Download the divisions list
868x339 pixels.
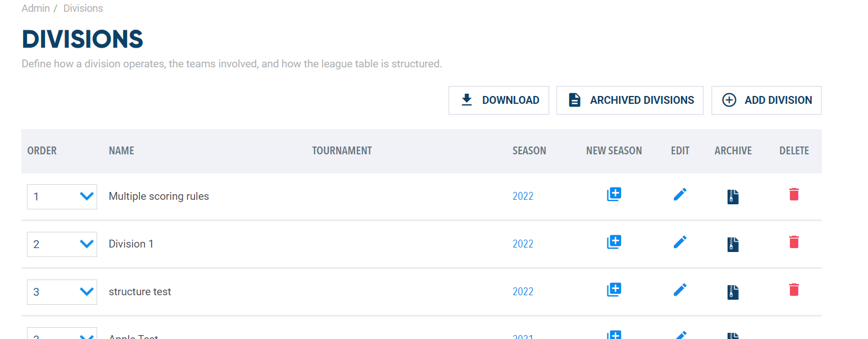499,100
